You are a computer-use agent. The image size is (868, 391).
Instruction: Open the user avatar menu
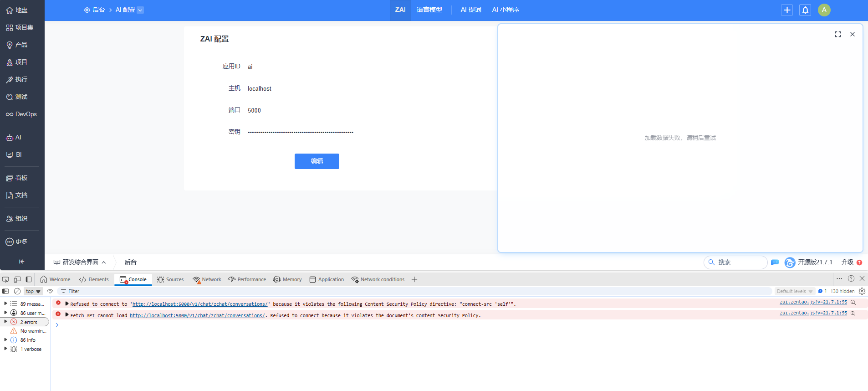click(824, 10)
